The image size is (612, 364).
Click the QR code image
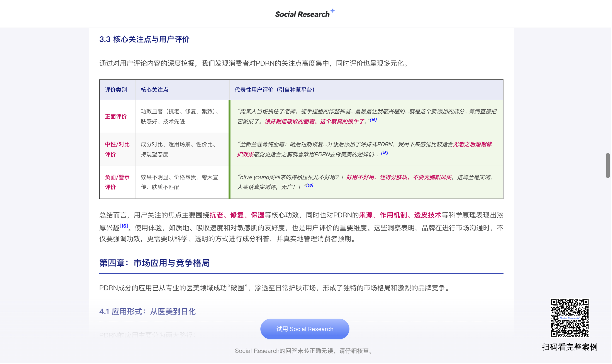point(570,318)
